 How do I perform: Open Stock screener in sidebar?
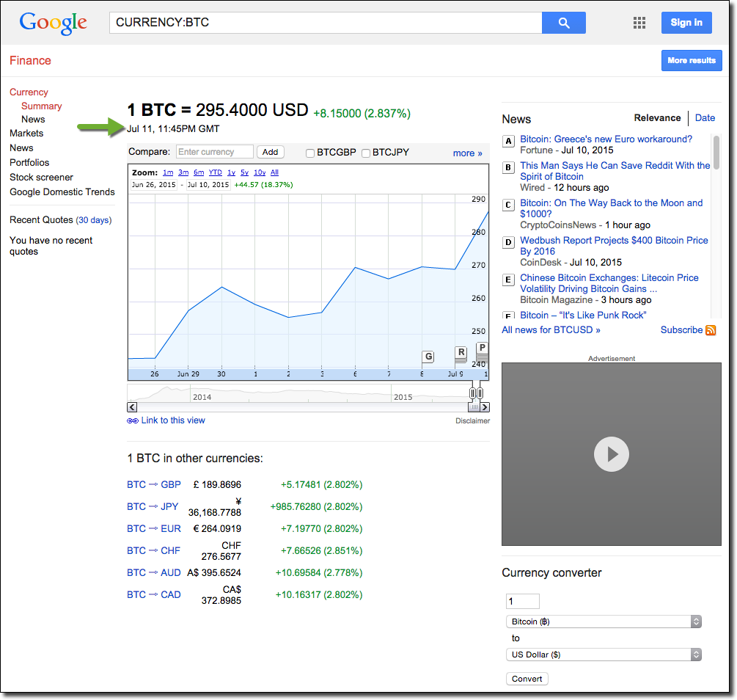(x=41, y=177)
